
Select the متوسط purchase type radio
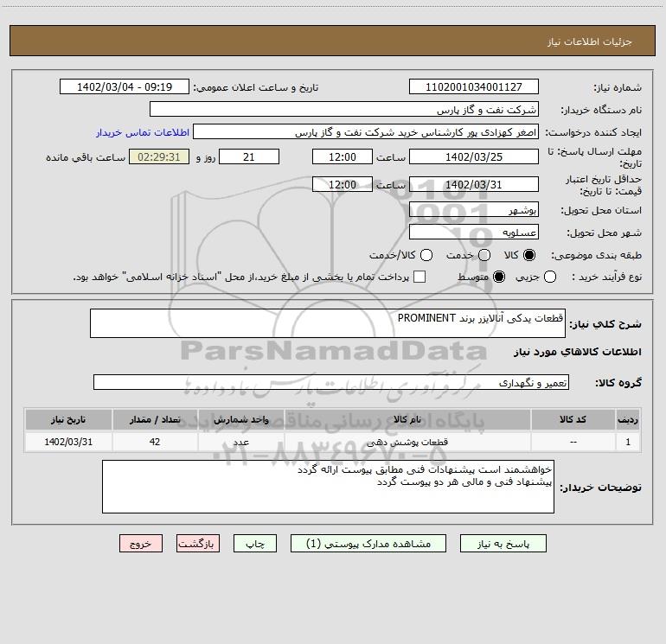tap(499, 277)
